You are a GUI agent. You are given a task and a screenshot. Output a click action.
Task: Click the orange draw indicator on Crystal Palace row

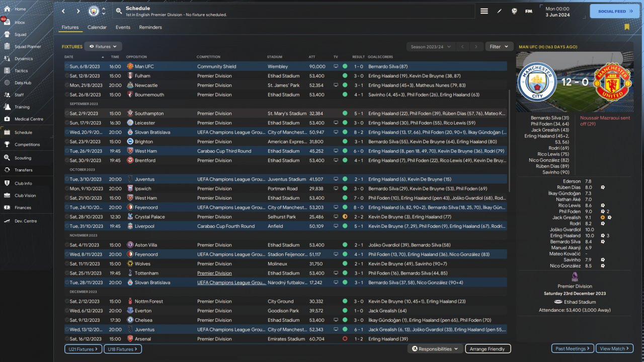tap(345, 217)
